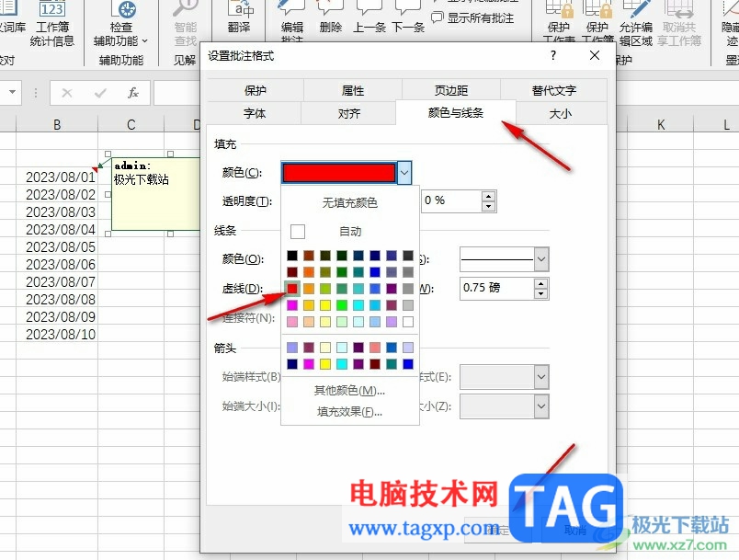The width and height of the screenshot is (739, 560).
Task: Open 其他颜色(M)... option
Action: pyautogui.click(x=349, y=390)
